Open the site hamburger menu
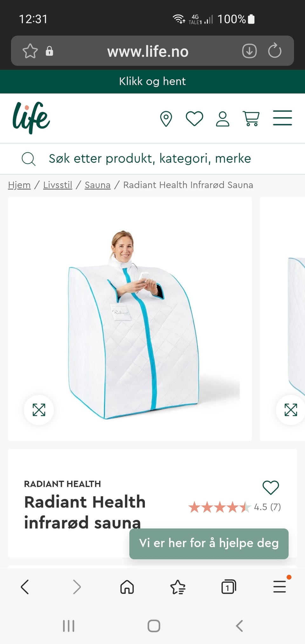This screenshot has height=644, width=305. pyautogui.click(x=282, y=118)
